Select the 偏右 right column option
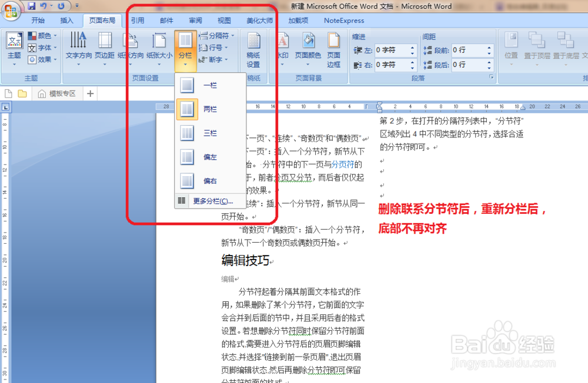This screenshot has height=383, width=588. (x=210, y=181)
